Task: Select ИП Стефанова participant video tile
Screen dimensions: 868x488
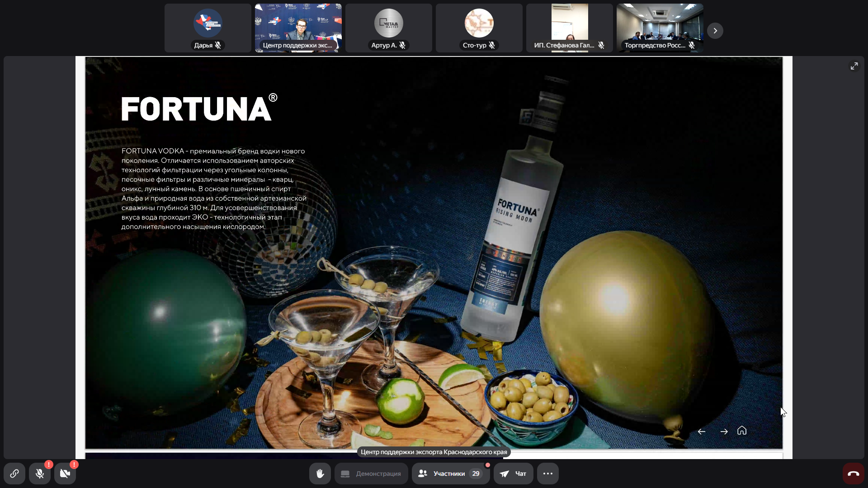Action: tap(570, 28)
